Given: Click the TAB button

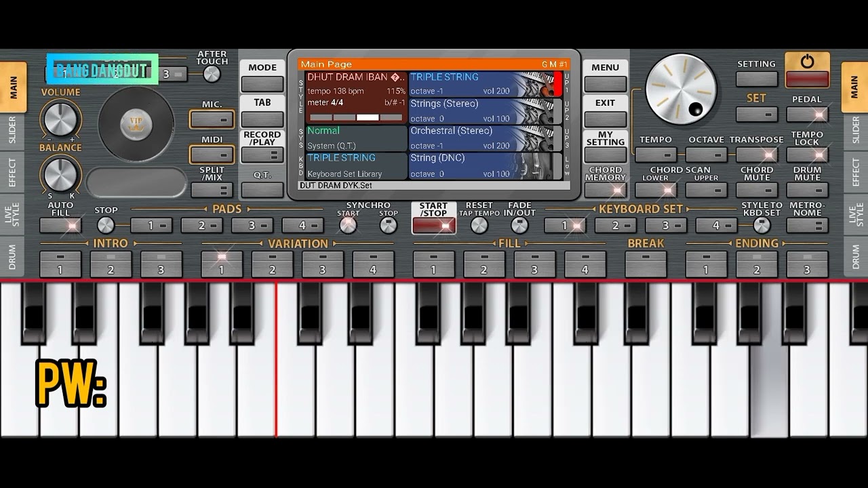Looking at the screenshot, I should tap(262, 119).
